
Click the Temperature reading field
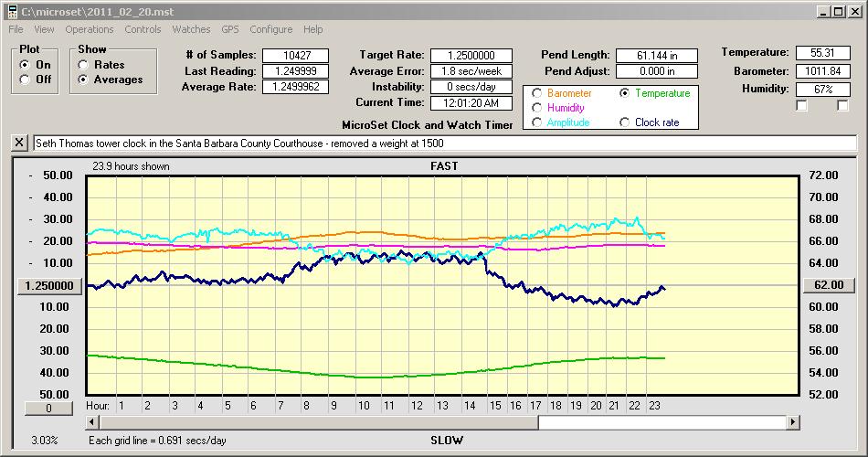(822, 53)
